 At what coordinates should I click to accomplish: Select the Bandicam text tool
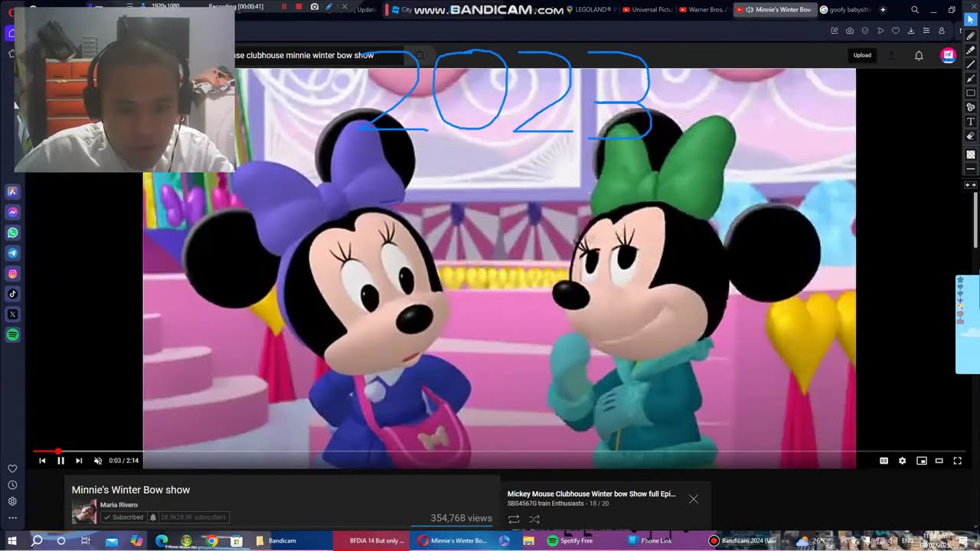(971, 122)
